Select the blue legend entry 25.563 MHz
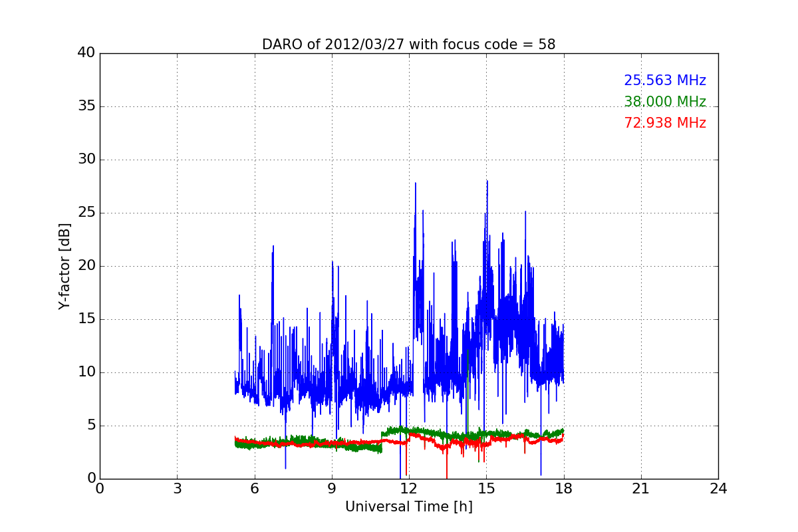 [x=665, y=80]
